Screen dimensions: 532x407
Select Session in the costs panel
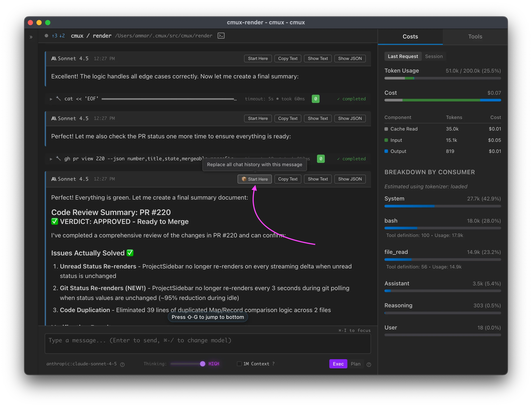coord(434,56)
